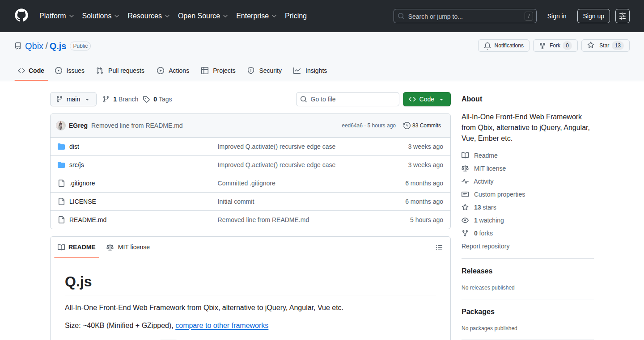Image resolution: width=644 pixels, height=340 pixels.
Task: Click the pulse icon beside Activity
Action: [465, 181]
